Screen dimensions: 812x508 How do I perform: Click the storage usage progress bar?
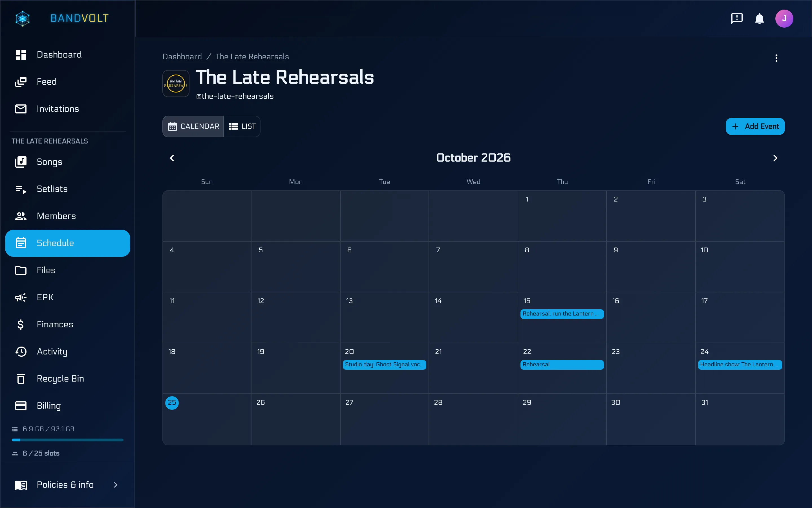(x=67, y=440)
